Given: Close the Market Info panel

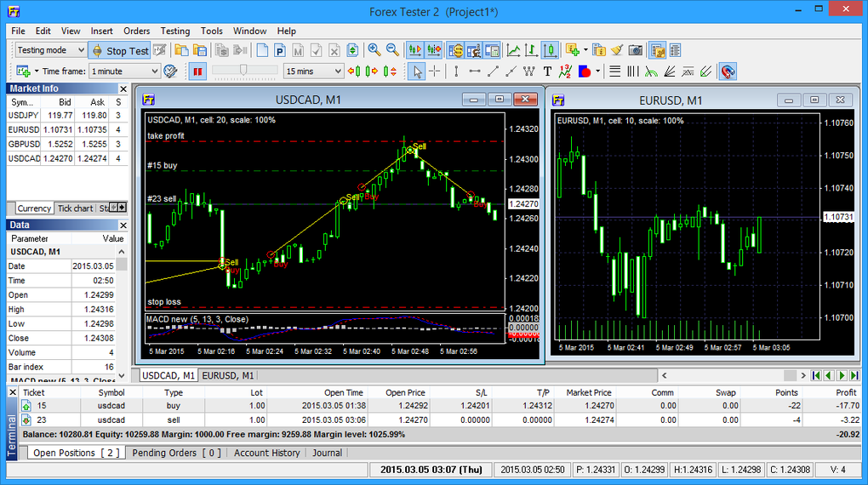Looking at the screenshot, I should coord(123,88).
